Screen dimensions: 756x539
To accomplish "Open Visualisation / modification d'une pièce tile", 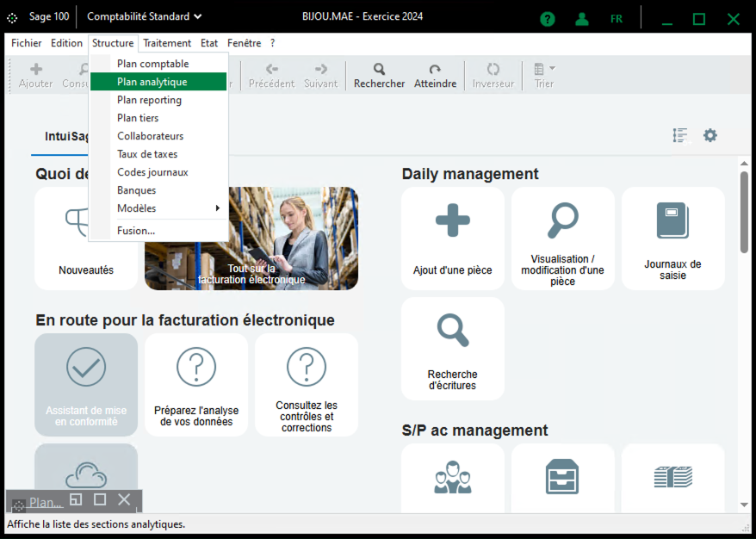I will (x=562, y=239).
